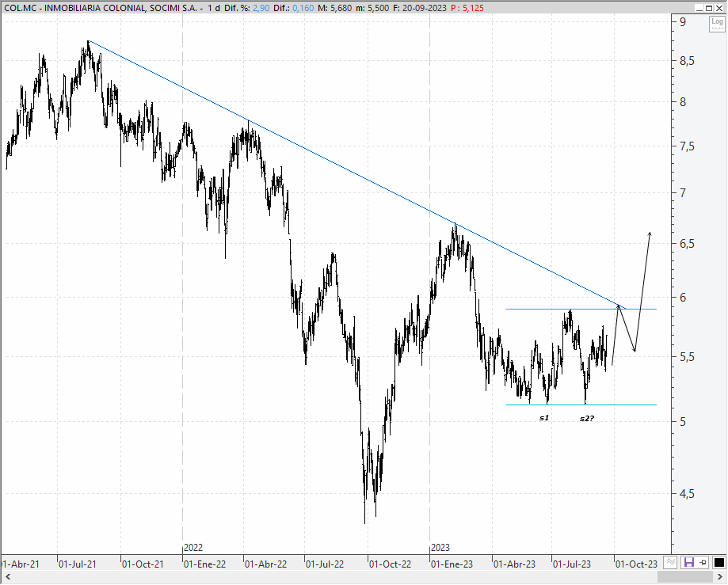
Task: Click the M: 5,680 maximum value
Action: [x=335, y=8]
